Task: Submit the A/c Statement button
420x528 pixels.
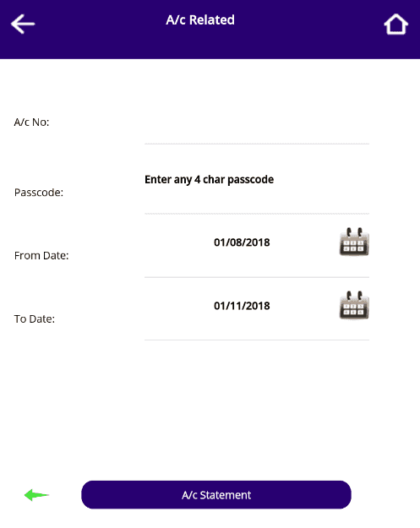Action: 216,495
